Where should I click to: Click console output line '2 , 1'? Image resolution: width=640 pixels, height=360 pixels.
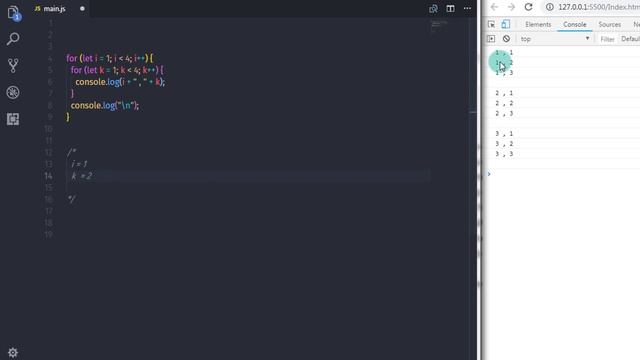[x=504, y=93]
